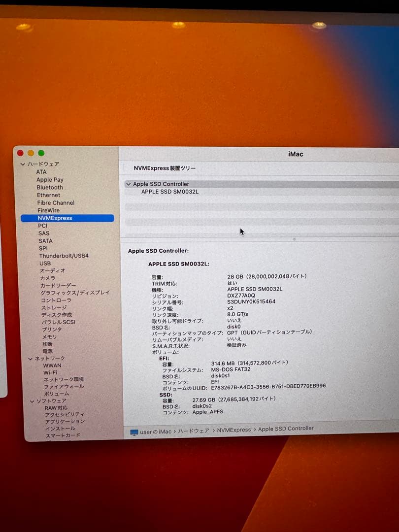Select パラレルSCSI in the sidebar
The width and height of the screenshot is (399, 532).
[x=58, y=322]
